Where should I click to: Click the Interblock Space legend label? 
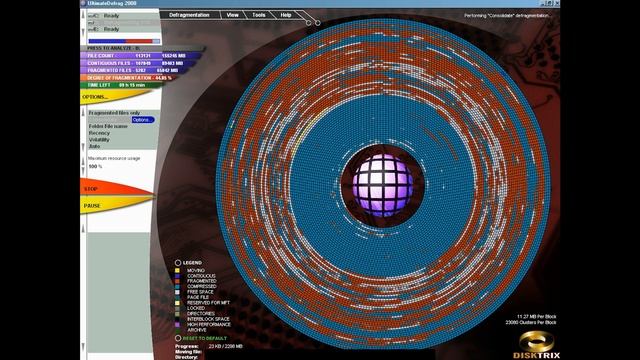pyautogui.click(x=208, y=319)
